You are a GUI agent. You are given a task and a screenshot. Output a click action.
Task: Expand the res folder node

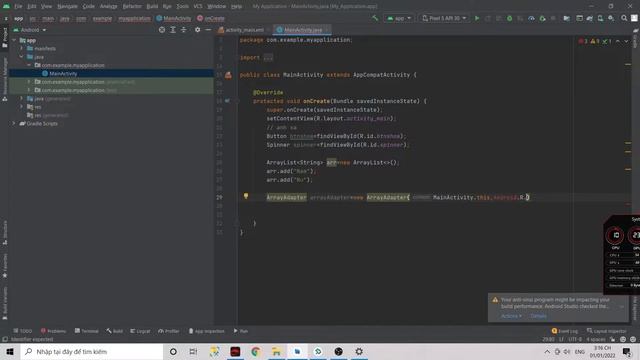click(x=22, y=107)
